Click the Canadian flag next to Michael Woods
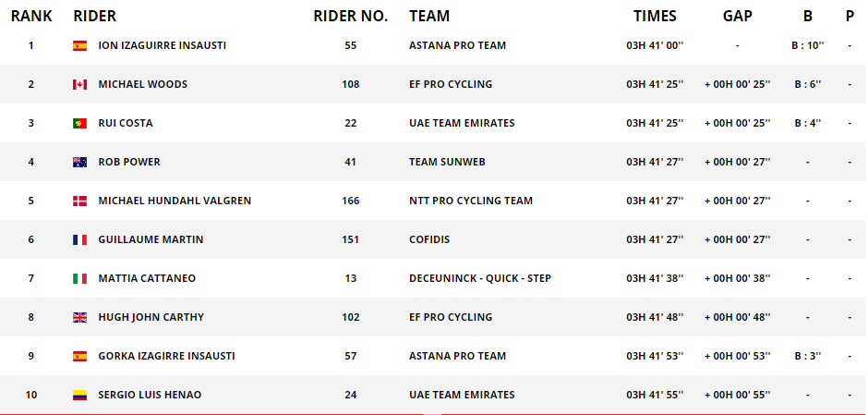 point(79,84)
